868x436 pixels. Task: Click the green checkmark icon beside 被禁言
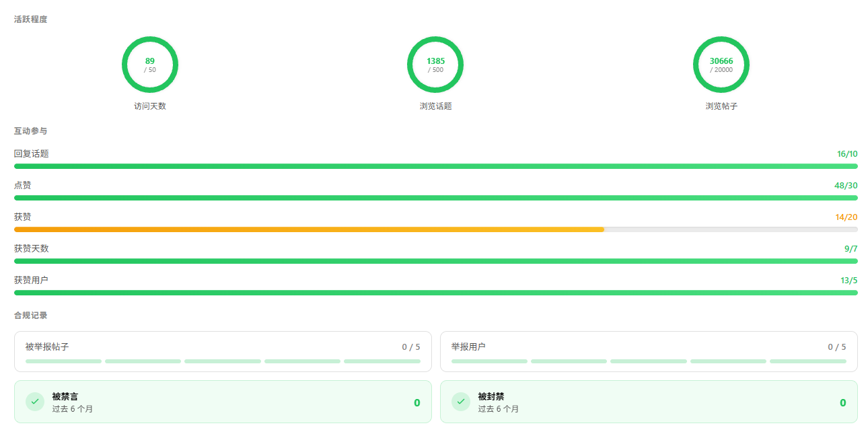pos(35,402)
